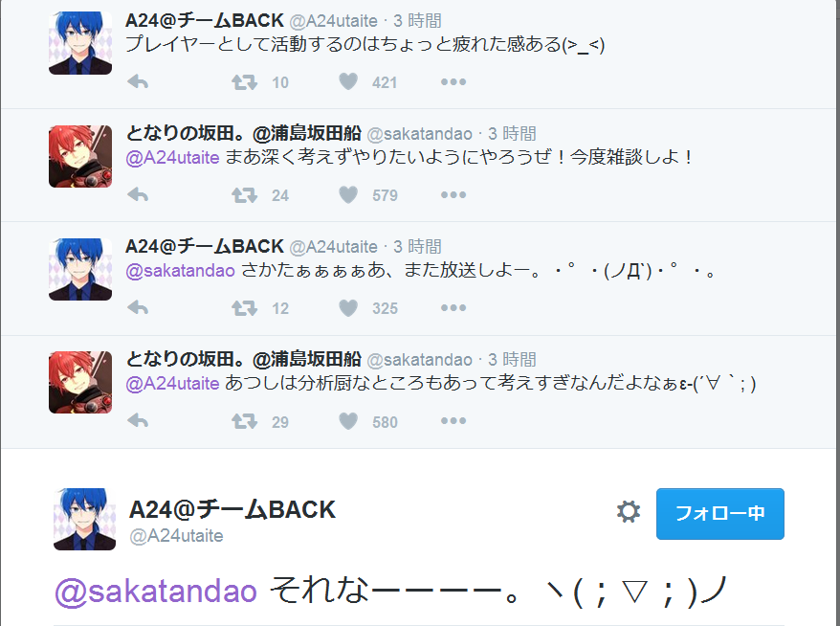Open gear settings beside the follow button
Viewport: 840px width, 626px height.
[x=629, y=512]
